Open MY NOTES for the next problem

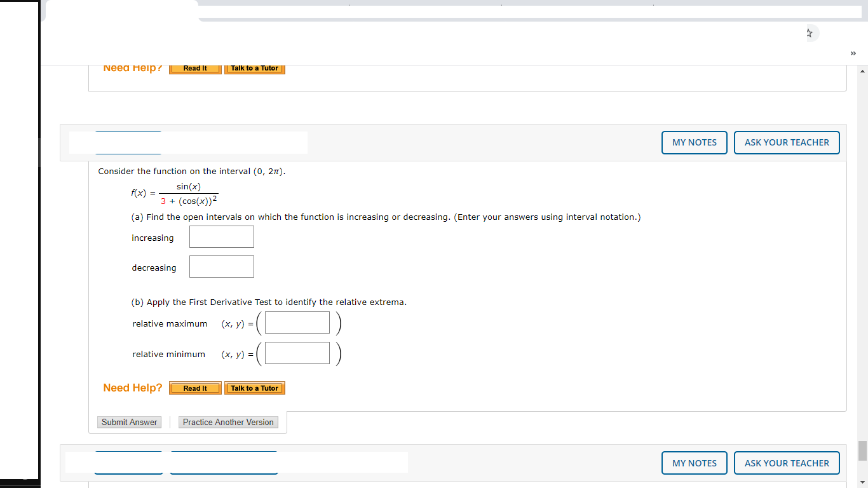point(694,463)
